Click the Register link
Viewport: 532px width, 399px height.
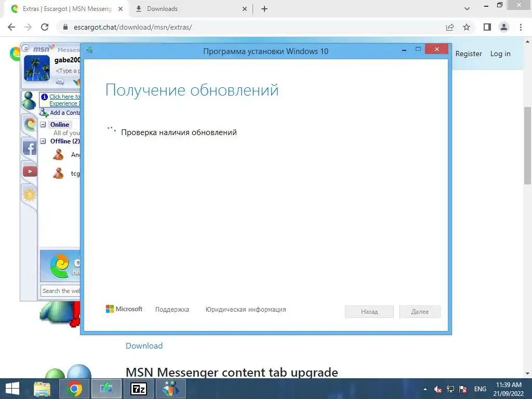click(x=469, y=54)
